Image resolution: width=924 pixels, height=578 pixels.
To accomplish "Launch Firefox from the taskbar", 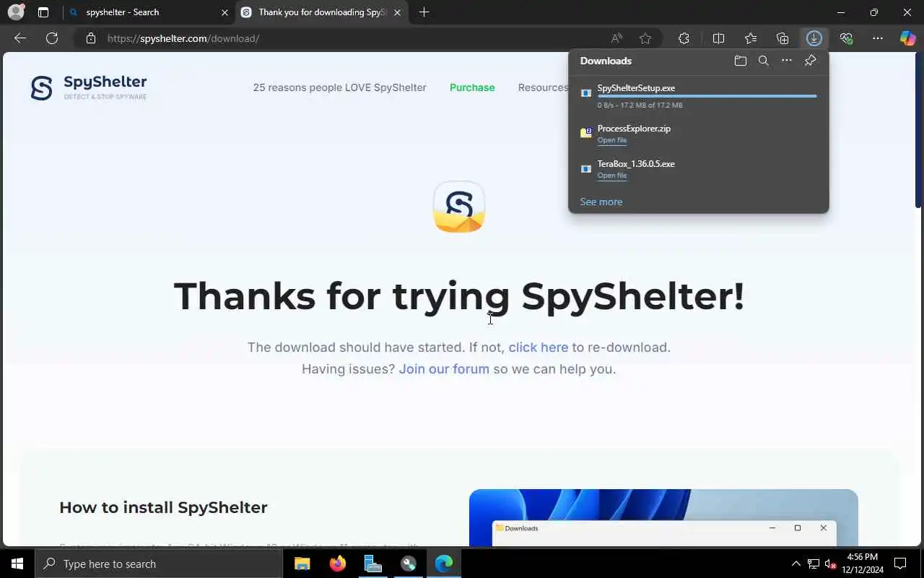I will coord(338,564).
